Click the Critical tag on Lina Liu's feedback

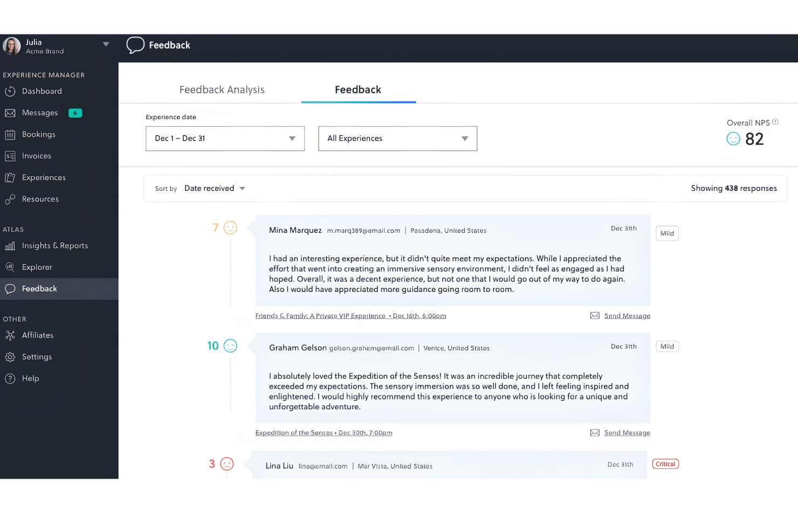tap(665, 464)
